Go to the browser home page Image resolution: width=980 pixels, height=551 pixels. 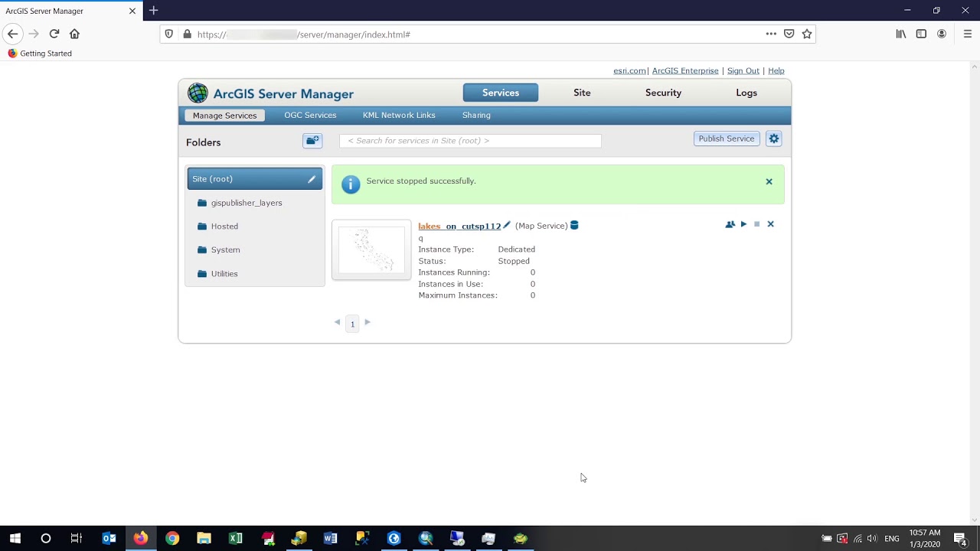pyautogui.click(x=74, y=34)
